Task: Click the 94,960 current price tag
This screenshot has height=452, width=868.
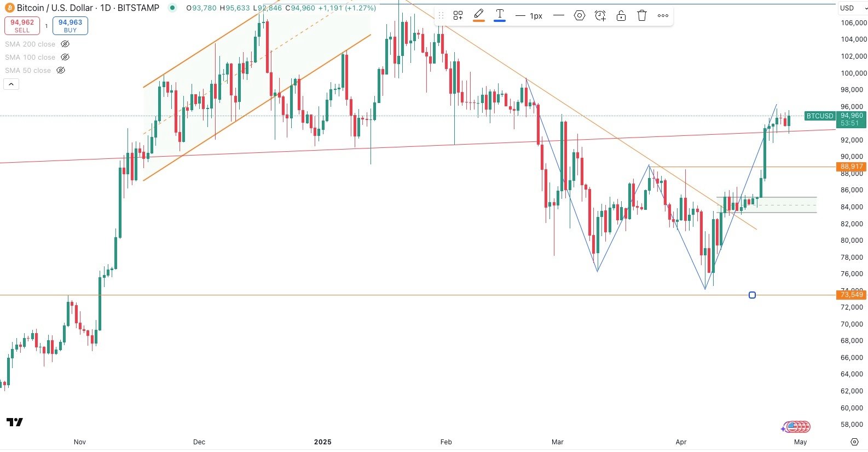Action: (852, 119)
